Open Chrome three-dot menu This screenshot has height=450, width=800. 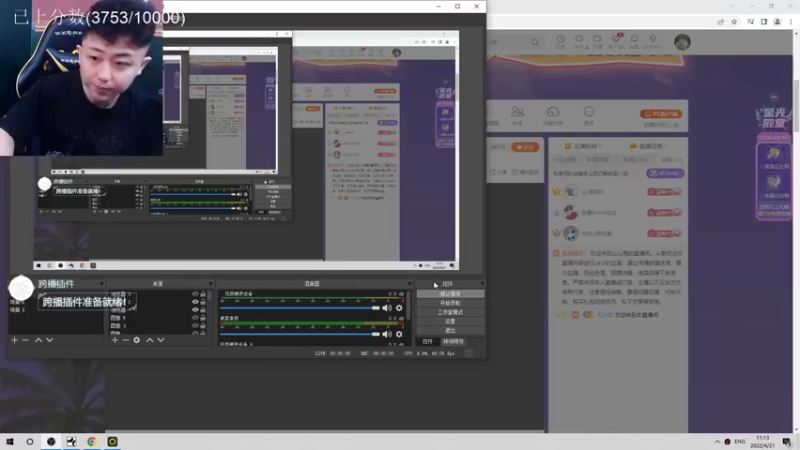click(x=791, y=22)
